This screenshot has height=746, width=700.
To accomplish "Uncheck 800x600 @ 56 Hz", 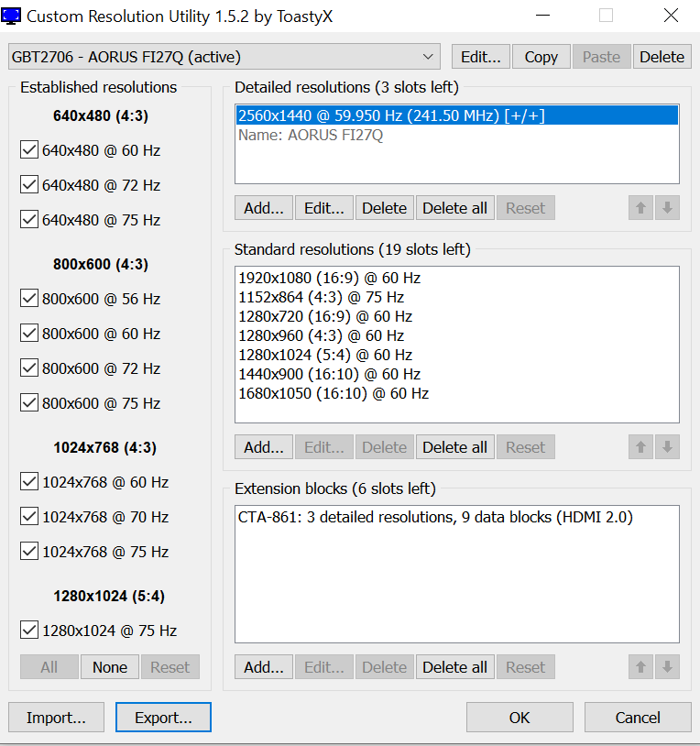I will (x=29, y=298).
